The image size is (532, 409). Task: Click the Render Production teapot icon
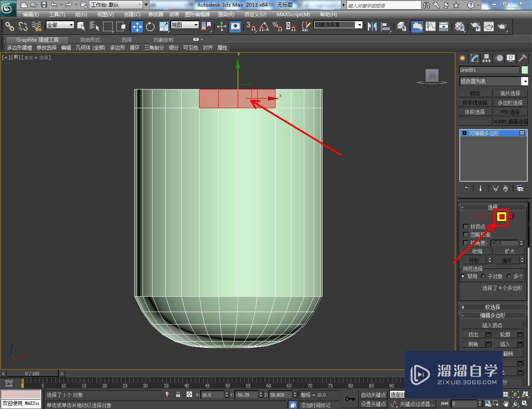point(502,26)
